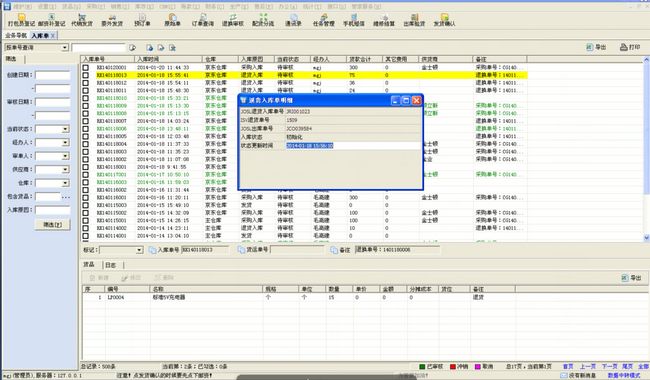Click into the 入库原因 filter input field
The image size is (650, 380).
tap(52, 210)
